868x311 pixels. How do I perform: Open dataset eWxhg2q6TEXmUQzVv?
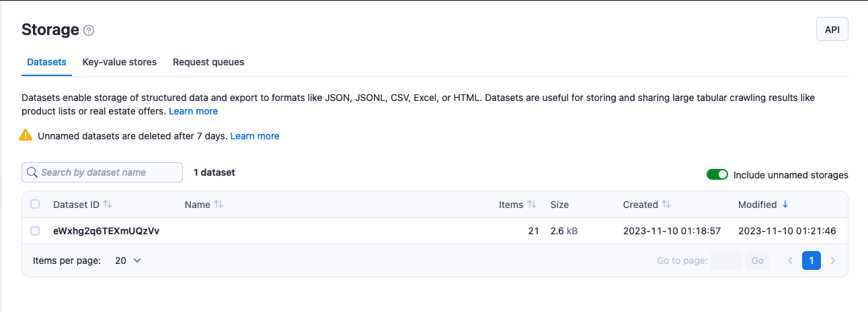[106, 231]
